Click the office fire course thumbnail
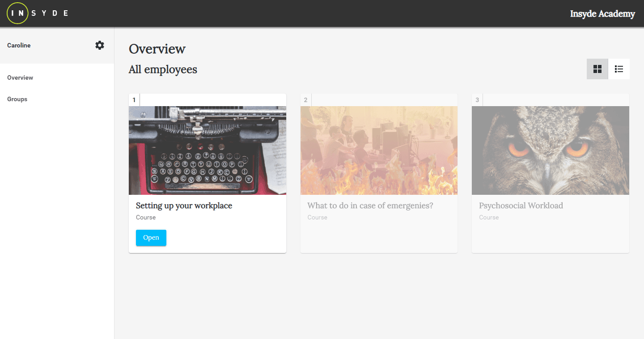Image resolution: width=644 pixels, height=339 pixels. 379,150
